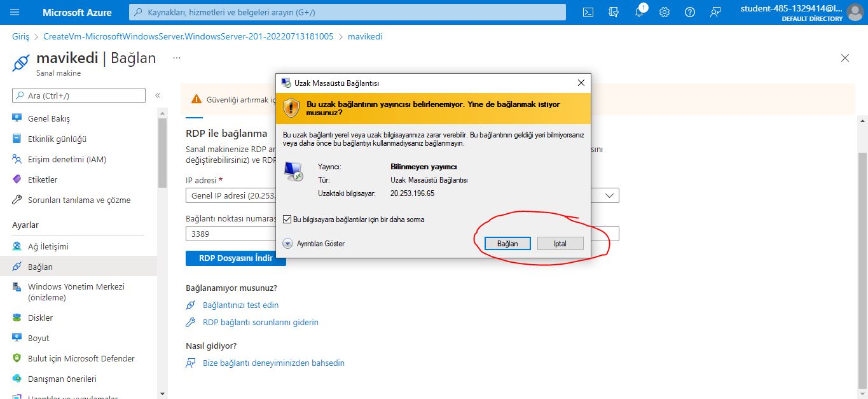Click the Genel Bakış icon
This screenshot has width=868, height=399.
click(x=17, y=118)
